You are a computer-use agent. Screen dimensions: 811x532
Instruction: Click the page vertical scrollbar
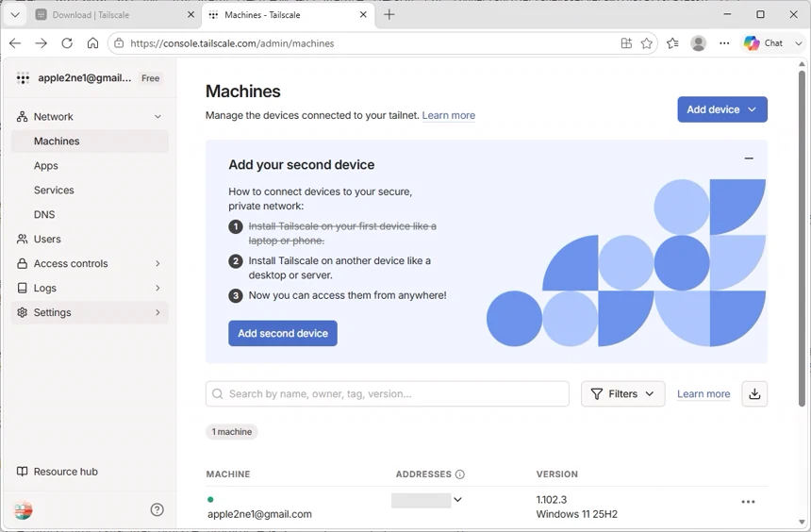point(802,238)
